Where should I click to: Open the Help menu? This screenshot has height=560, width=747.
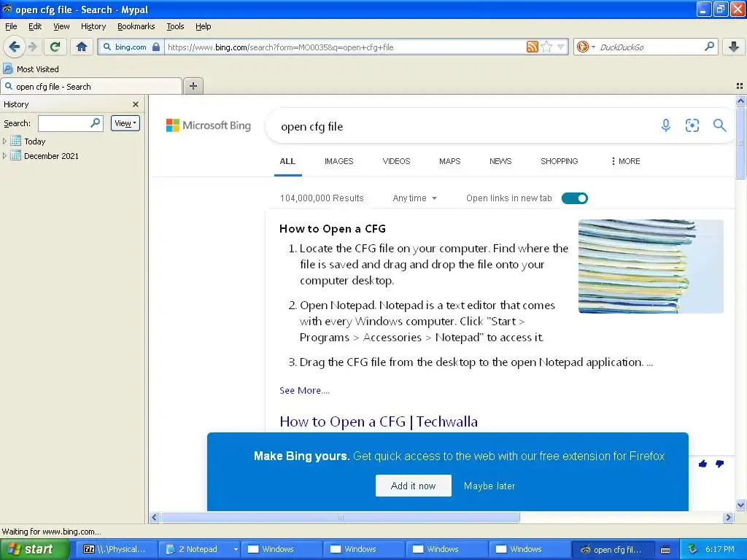click(x=203, y=26)
